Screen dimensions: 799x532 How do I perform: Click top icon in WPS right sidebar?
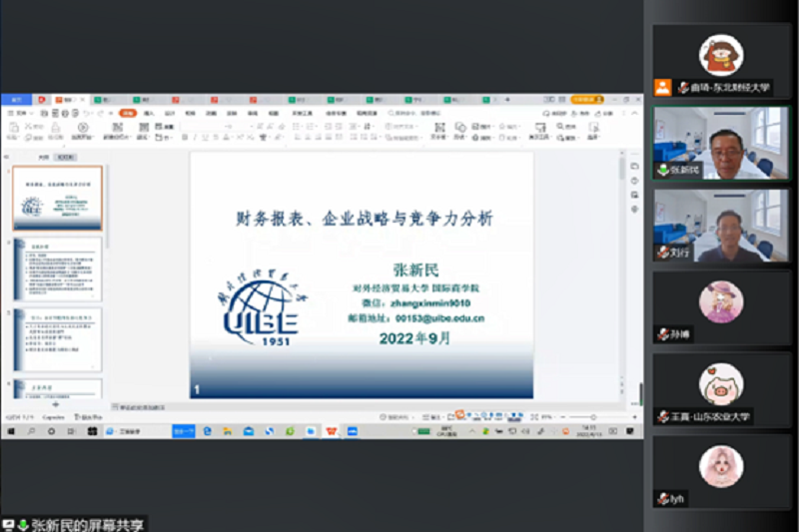pyautogui.click(x=634, y=166)
